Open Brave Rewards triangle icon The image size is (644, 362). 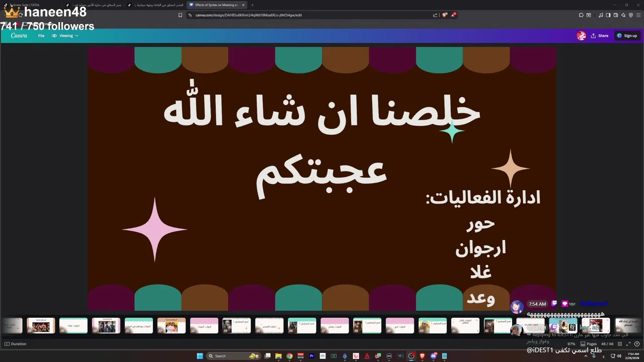pyautogui.click(x=453, y=15)
